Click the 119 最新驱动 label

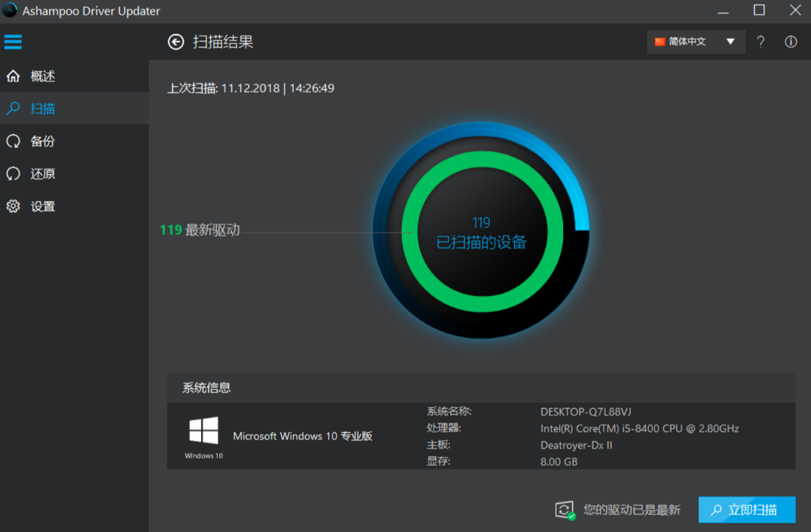coord(200,230)
